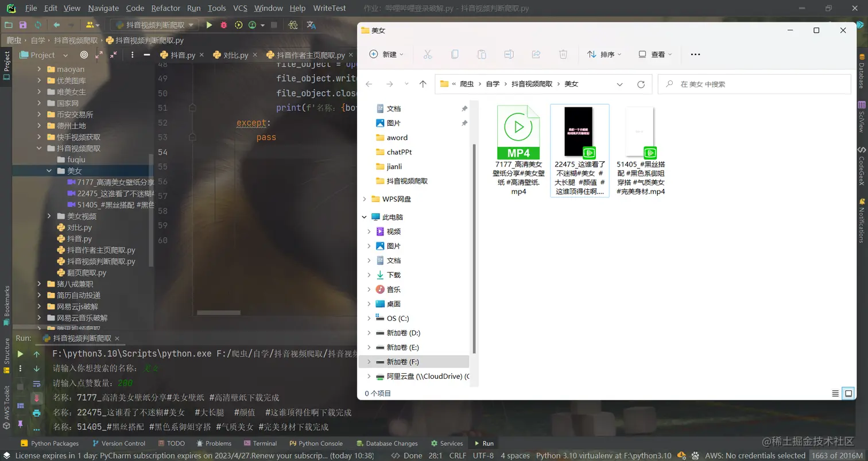Image resolution: width=868 pixels, height=461 pixels.
Task: Click the Down the stack trace arrow
Action: pos(37,369)
